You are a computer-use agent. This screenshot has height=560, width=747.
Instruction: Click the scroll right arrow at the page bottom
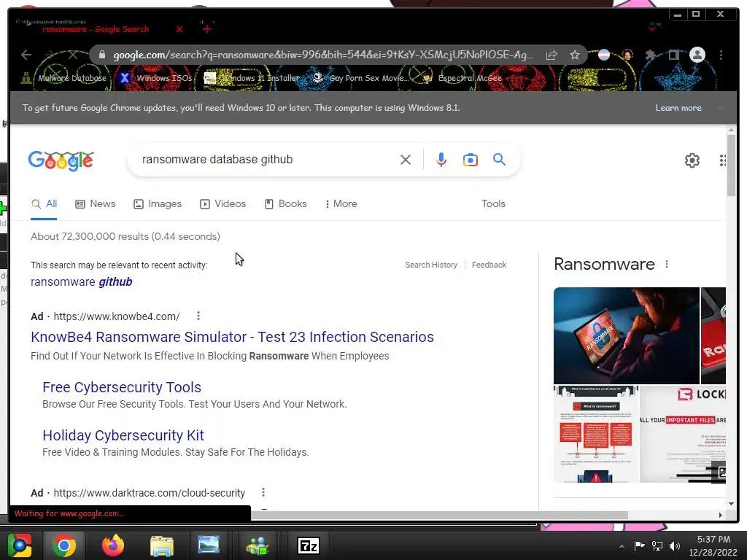coord(720,515)
